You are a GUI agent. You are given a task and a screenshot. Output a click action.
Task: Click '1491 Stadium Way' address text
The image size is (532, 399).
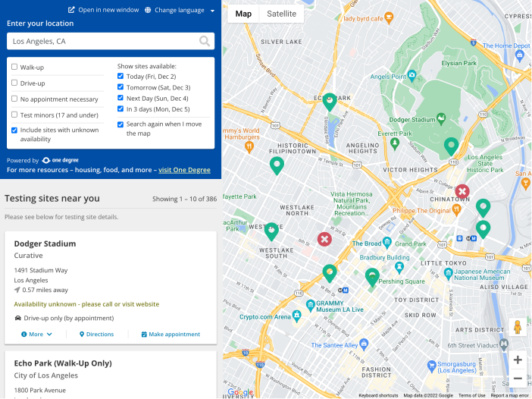point(41,270)
